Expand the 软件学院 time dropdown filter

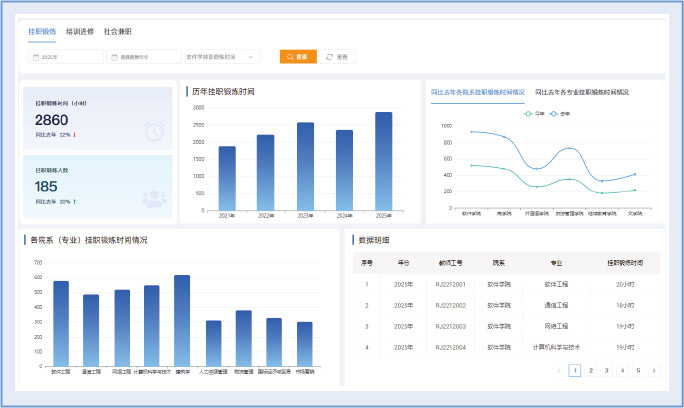coord(222,57)
